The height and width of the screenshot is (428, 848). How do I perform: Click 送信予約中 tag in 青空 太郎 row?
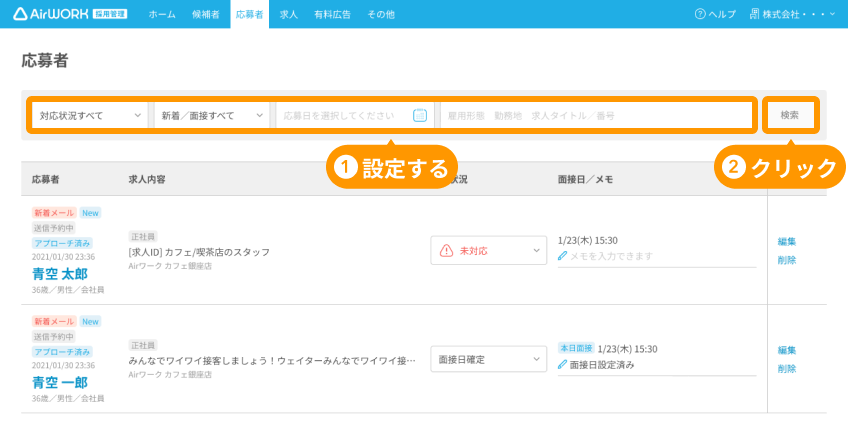click(54, 228)
